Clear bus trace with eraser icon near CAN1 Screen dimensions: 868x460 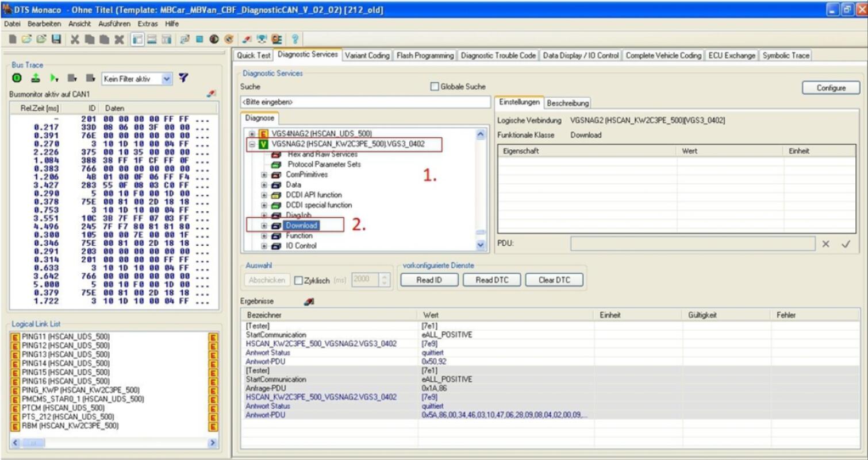coord(211,93)
